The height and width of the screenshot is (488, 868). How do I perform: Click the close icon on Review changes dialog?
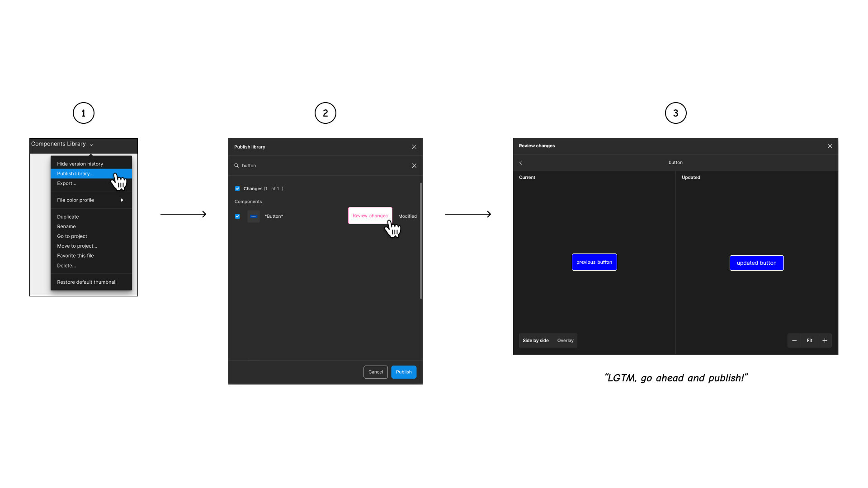[x=829, y=146]
